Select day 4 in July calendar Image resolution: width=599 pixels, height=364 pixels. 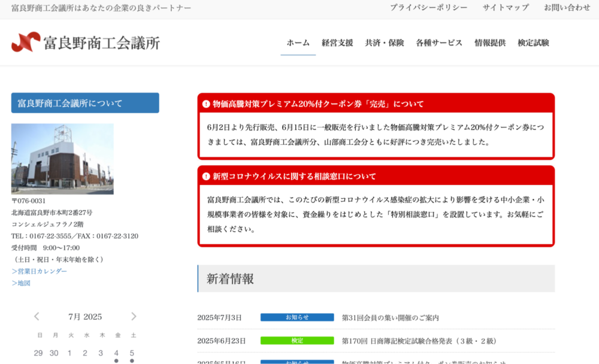tap(116, 353)
